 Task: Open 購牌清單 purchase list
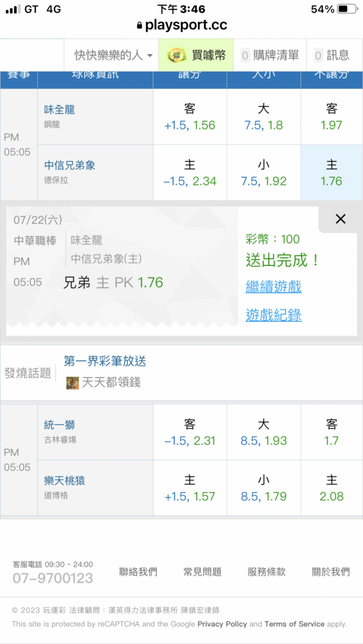tap(270, 55)
